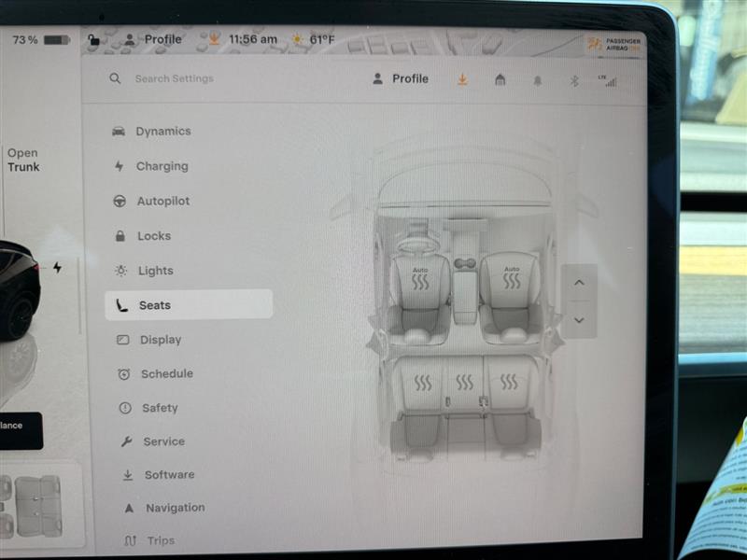
Task: Tap the lock icon in status bar
Action: [x=93, y=40]
